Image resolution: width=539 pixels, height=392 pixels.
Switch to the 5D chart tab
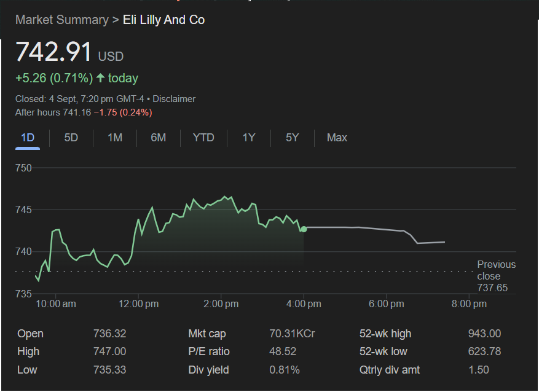point(71,138)
